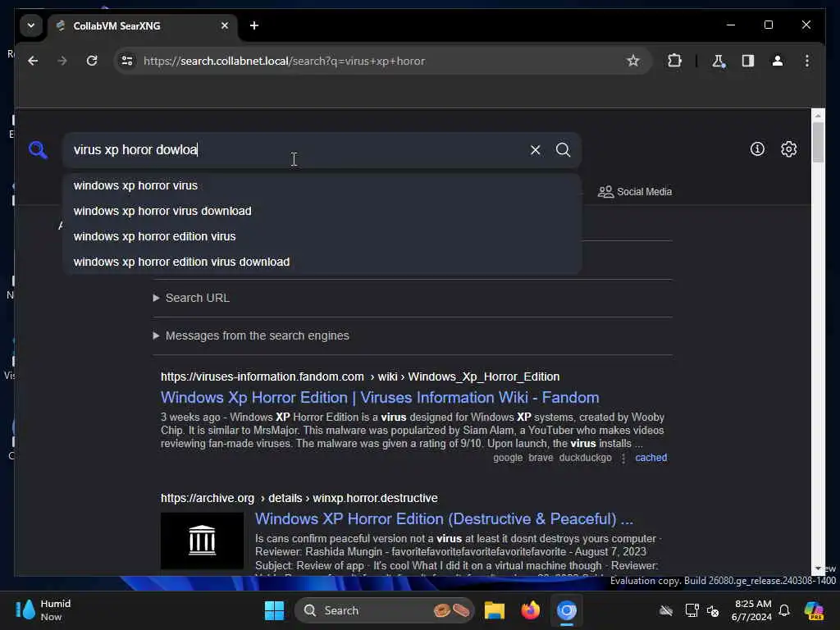Open clock showing 8:25 AM
840x630 pixels.
(x=751, y=610)
